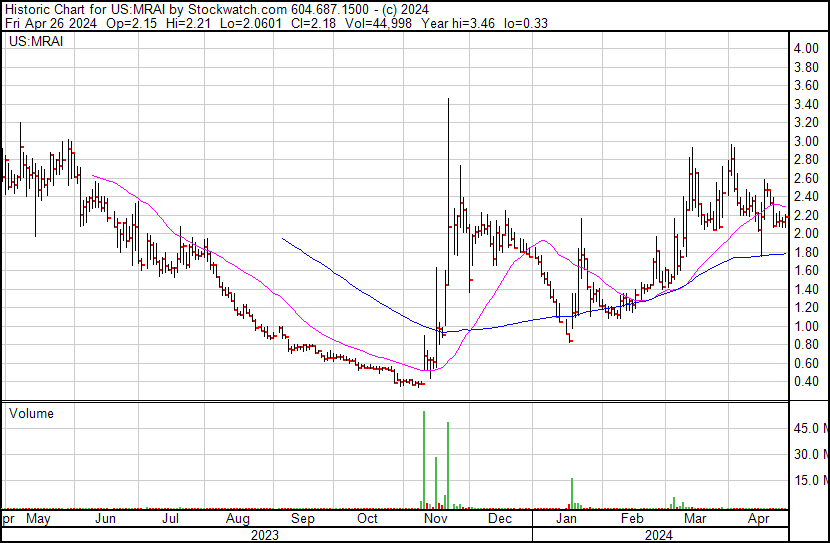Image resolution: width=830 pixels, height=543 pixels.
Task: Click the 45.0 volume axis label
Action: click(810, 429)
